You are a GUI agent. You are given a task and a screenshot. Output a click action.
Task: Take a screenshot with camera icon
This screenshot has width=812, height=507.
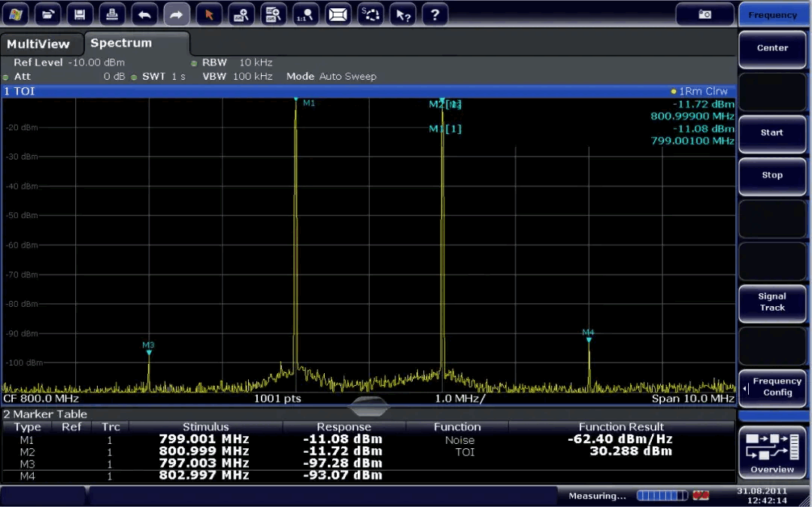[704, 14]
